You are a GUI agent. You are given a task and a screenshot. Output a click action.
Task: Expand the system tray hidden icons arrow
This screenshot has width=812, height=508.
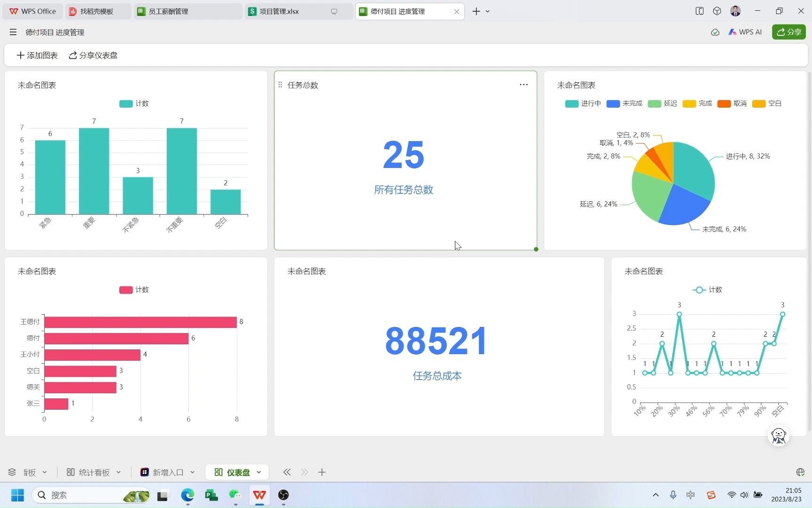pyautogui.click(x=656, y=495)
